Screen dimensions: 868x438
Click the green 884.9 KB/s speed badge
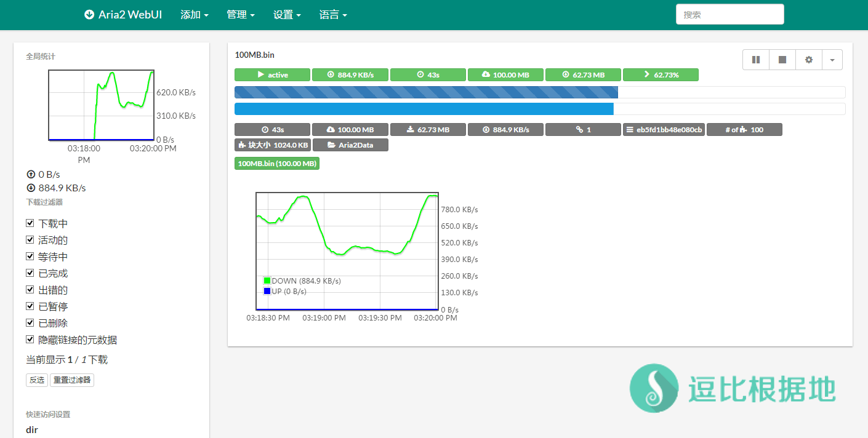pyautogui.click(x=350, y=75)
